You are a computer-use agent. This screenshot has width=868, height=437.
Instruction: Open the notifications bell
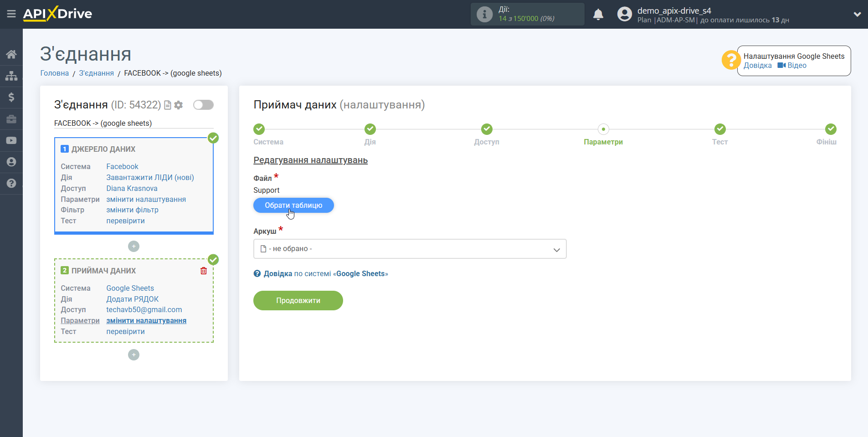click(x=598, y=15)
